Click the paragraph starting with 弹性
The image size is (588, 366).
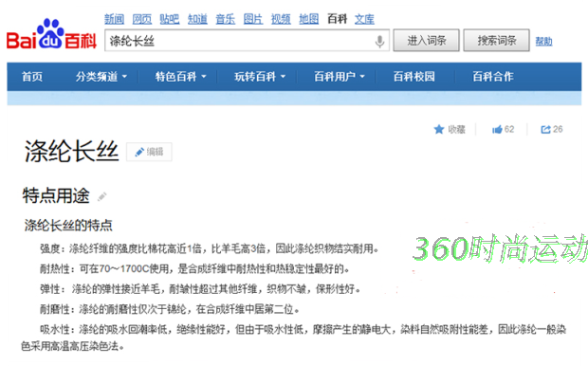(200, 289)
